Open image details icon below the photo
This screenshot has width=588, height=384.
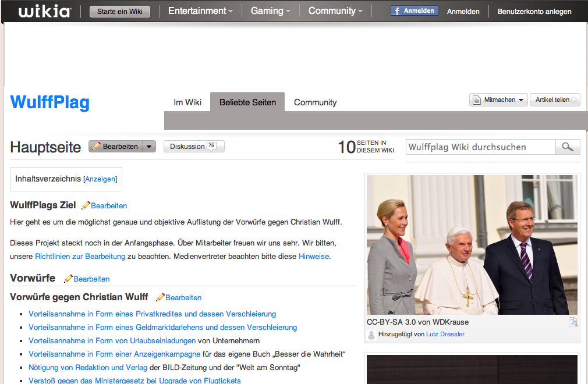572,322
